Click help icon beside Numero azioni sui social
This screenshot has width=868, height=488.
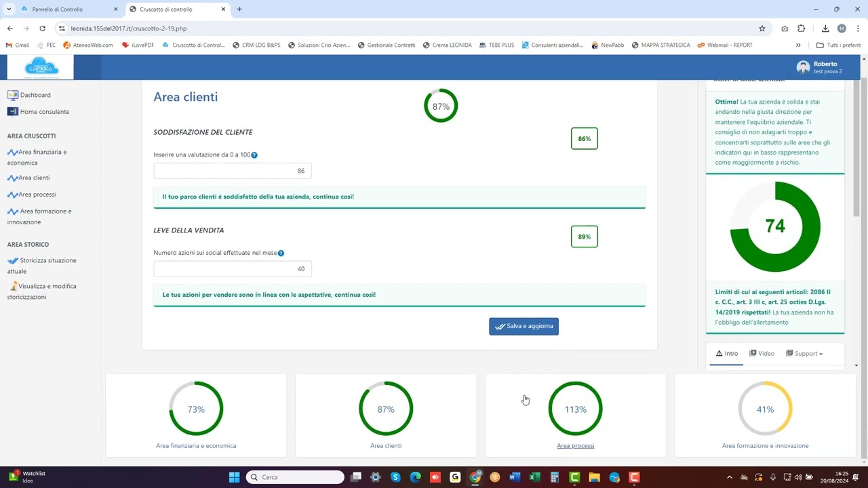(281, 253)
